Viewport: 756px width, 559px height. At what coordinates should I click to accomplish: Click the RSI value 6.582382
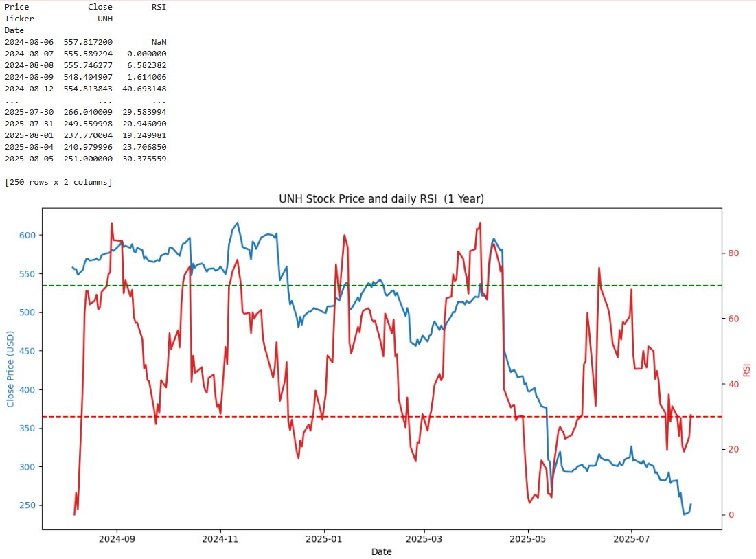click(147, 65)
